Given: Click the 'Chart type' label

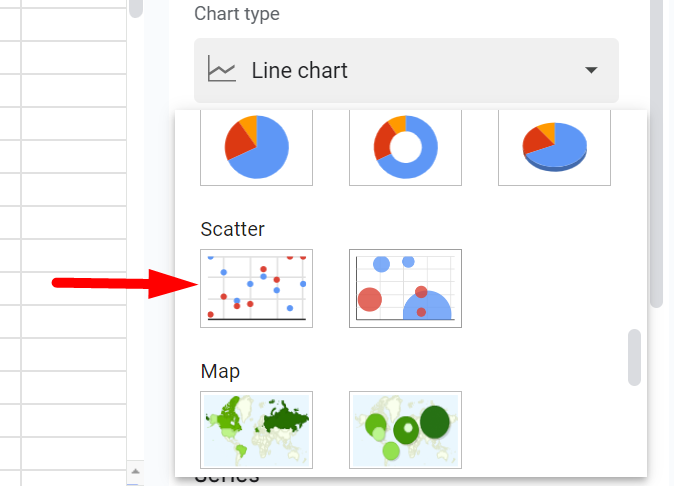Looking at the screenshot, I should [236, 14].
